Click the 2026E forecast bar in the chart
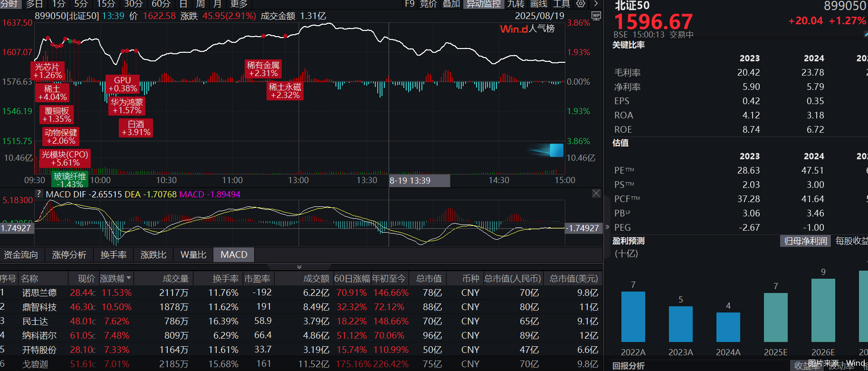Image resolution: width=868 pixels, height=371 pixels. pos(823,310)
